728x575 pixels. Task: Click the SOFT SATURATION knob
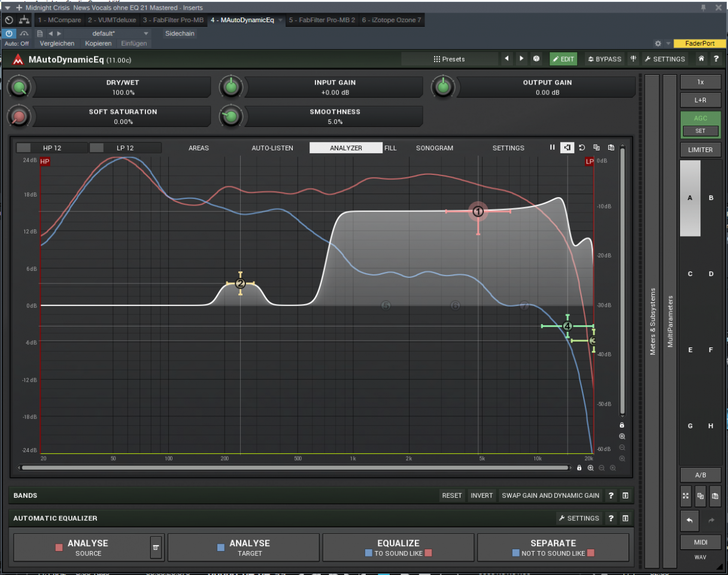(19, 117)
